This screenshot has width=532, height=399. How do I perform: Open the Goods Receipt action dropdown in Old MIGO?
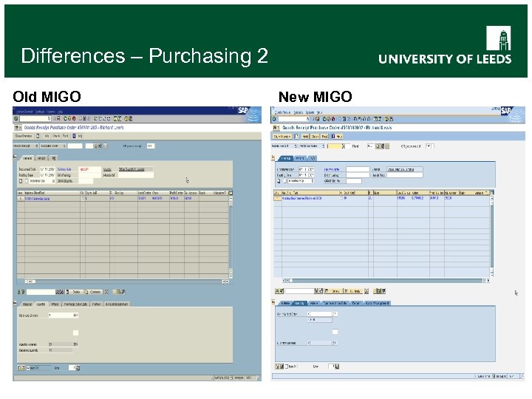[x=37, y=146]
